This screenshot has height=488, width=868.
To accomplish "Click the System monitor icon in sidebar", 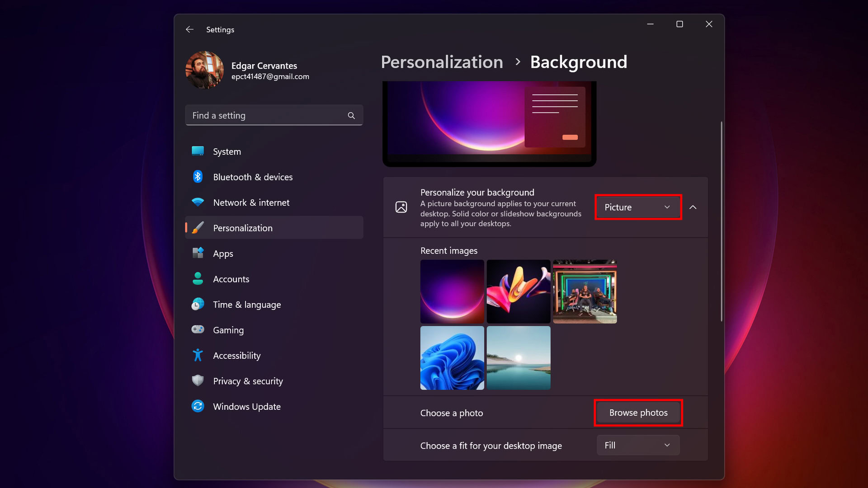I will coord(198,151).
